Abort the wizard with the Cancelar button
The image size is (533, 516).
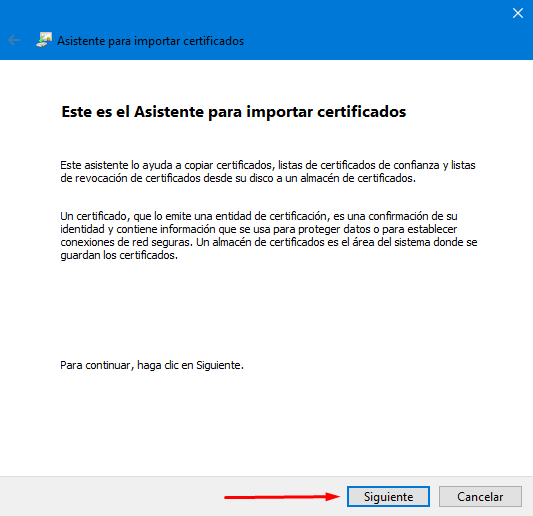coord(480,496)
